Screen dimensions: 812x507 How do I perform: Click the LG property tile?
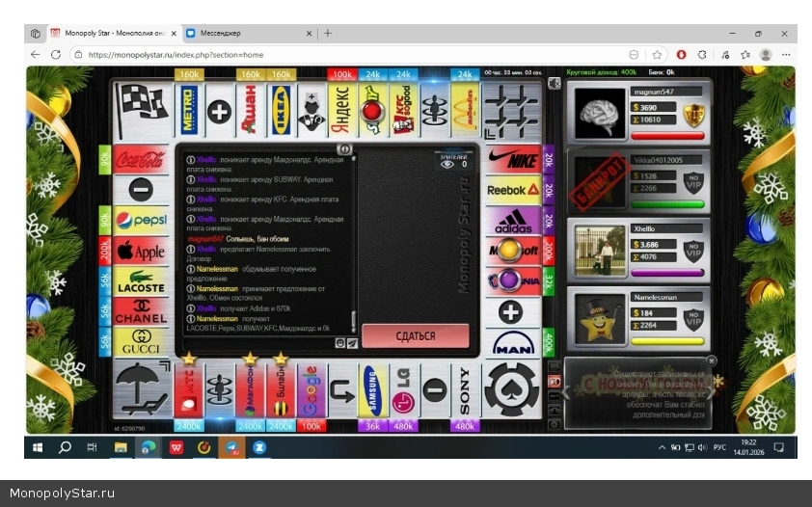403,390
